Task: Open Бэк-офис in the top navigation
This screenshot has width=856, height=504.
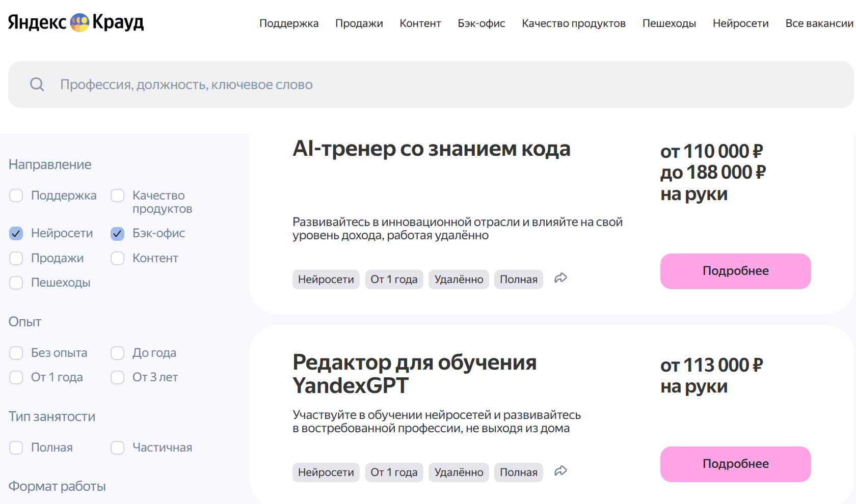Action: click(481, 23)
